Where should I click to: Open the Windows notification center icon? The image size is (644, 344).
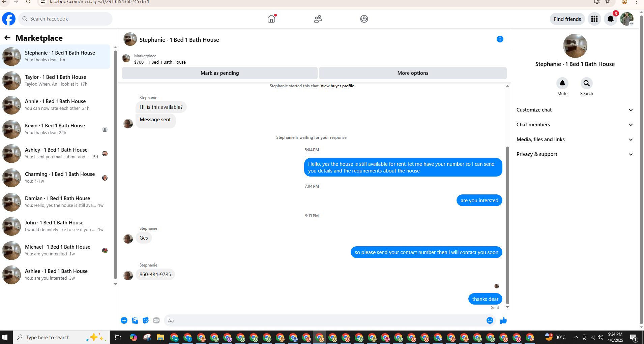click(x=633, y=337)
